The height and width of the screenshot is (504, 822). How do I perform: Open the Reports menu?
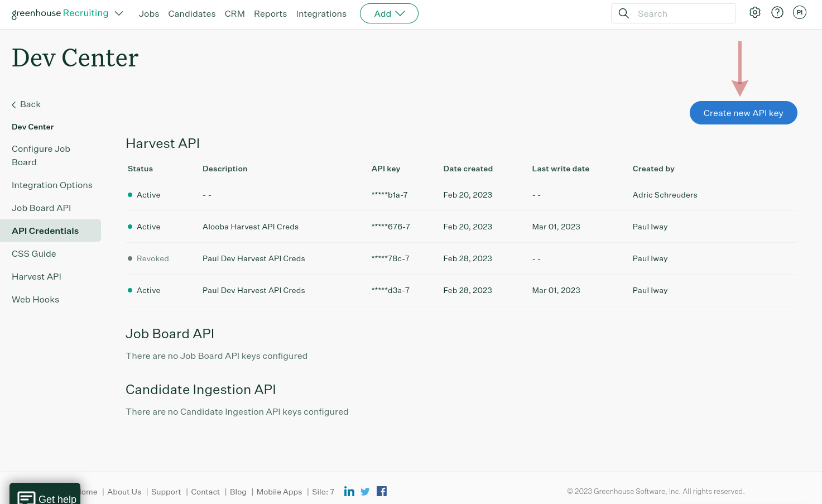tap(270, 13)
